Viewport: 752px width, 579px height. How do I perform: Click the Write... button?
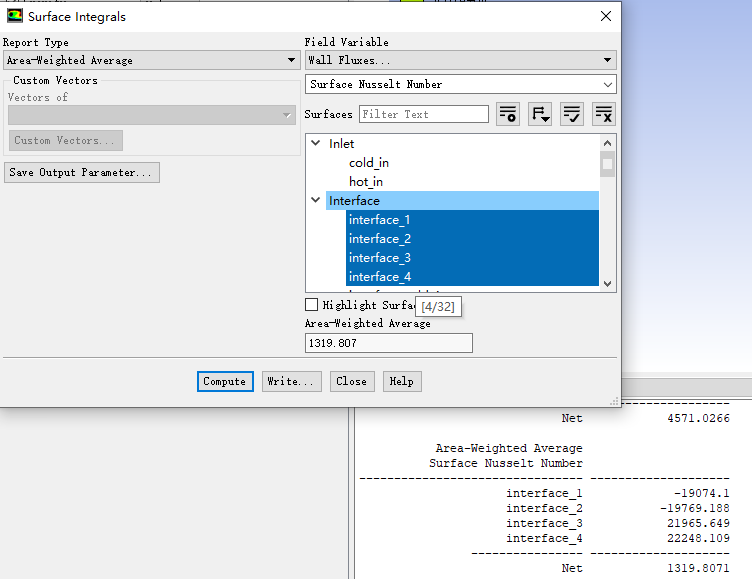pos(292,381)
